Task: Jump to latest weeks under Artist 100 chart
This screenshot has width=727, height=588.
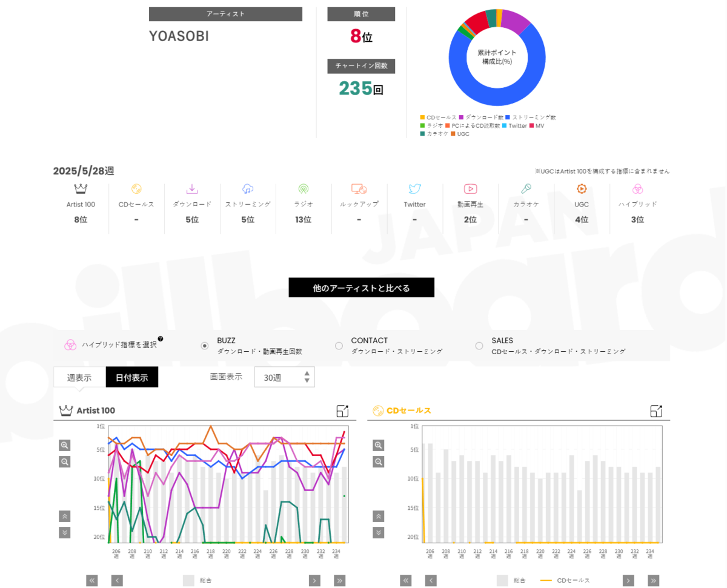Action: click(339, 581)
